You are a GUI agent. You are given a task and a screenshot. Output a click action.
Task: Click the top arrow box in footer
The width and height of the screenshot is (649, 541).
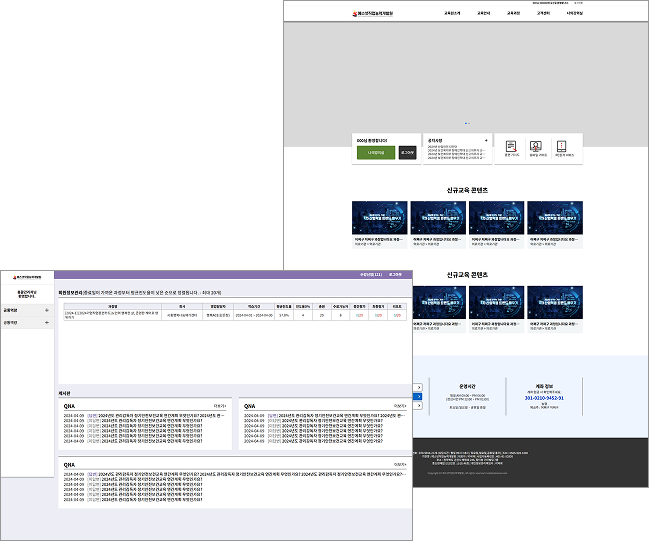click(418, 387)
